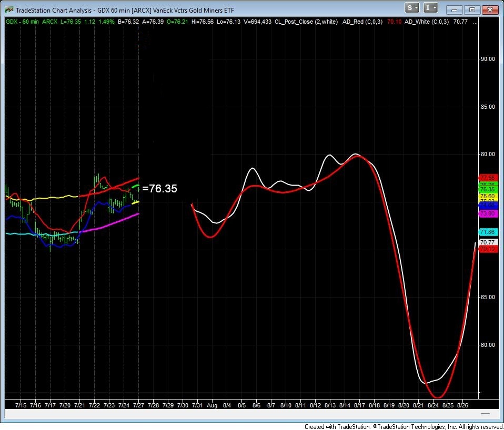Click the 8/26 date on time axis

point(462,405)
